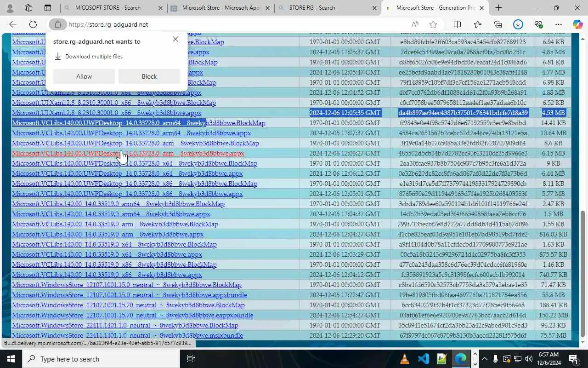Open network status tray icon
The width and height of the screenshot is (588, 368).
pyautogui.click(x=518, y=359)
